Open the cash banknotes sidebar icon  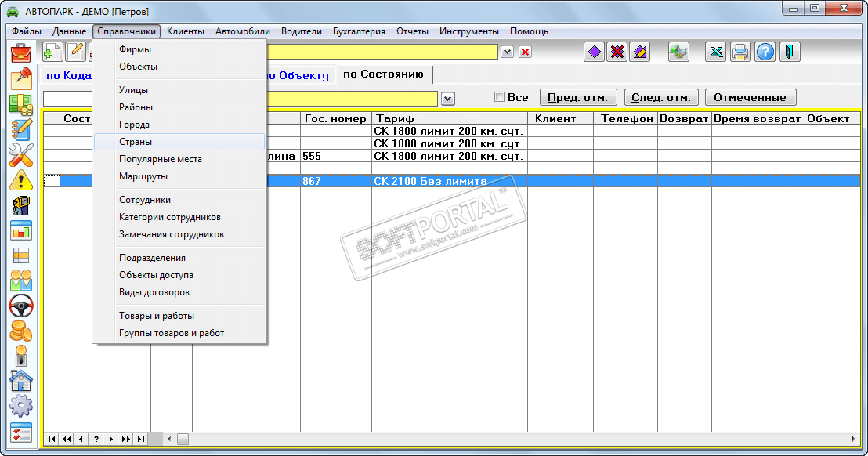pyautogui.click(x=21, y=104)
